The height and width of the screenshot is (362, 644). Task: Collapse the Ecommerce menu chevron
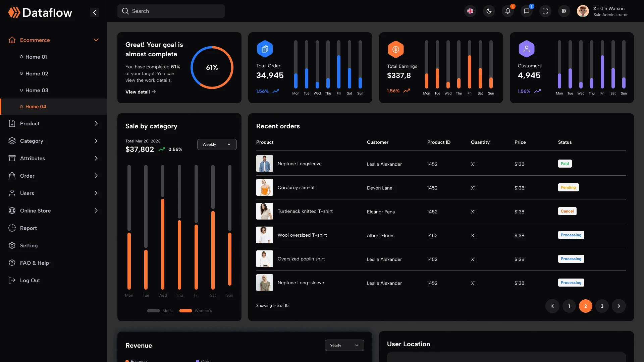(96, 40)
